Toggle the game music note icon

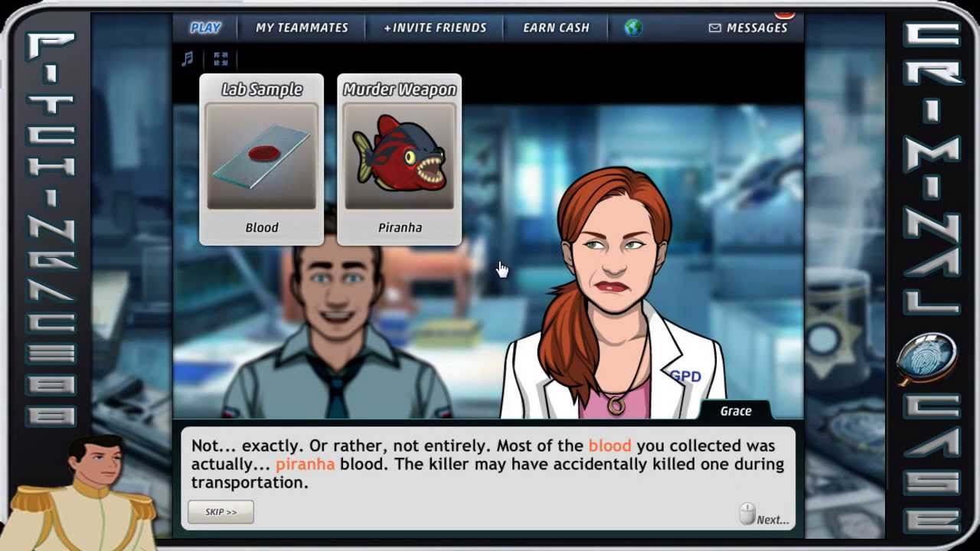pyautogui.click(x=188, y=59)
